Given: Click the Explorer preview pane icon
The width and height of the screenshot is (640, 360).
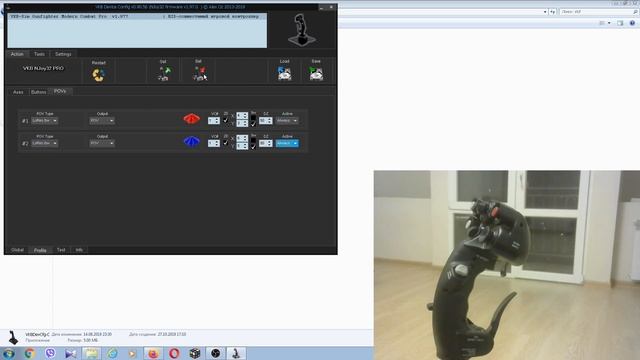Looking at the screenshot, I should (x=620, y=23).
